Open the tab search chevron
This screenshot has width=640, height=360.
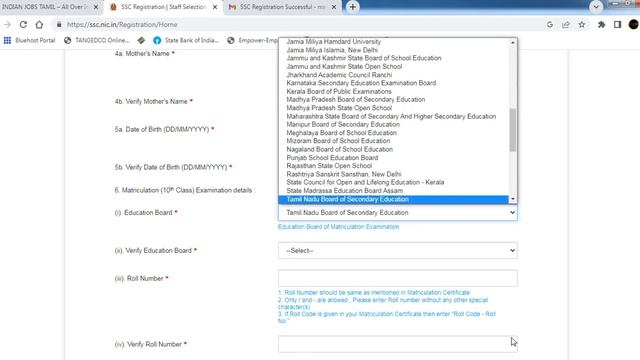click(596, 7)
